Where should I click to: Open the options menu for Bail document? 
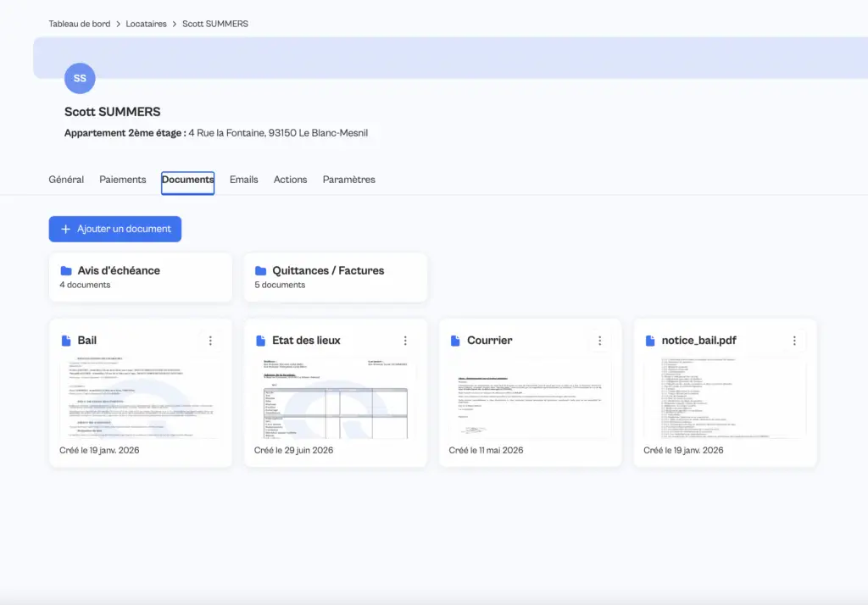pyautogui.click(x=210, y=341)
